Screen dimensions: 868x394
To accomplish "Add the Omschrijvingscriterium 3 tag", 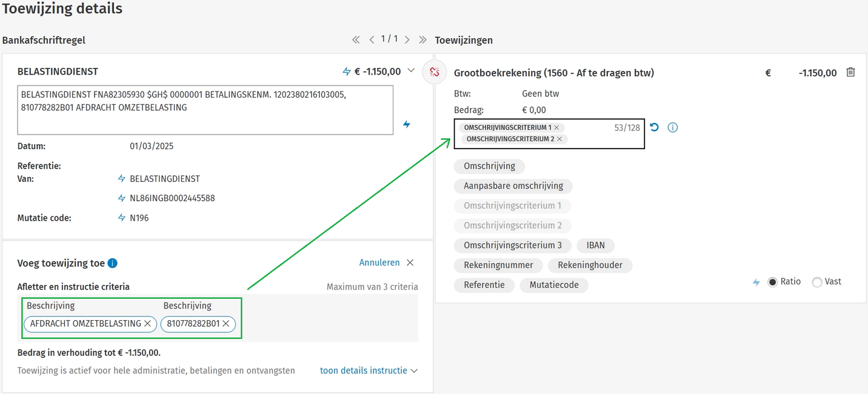I will pyautogui.click(x=513, y=245).
